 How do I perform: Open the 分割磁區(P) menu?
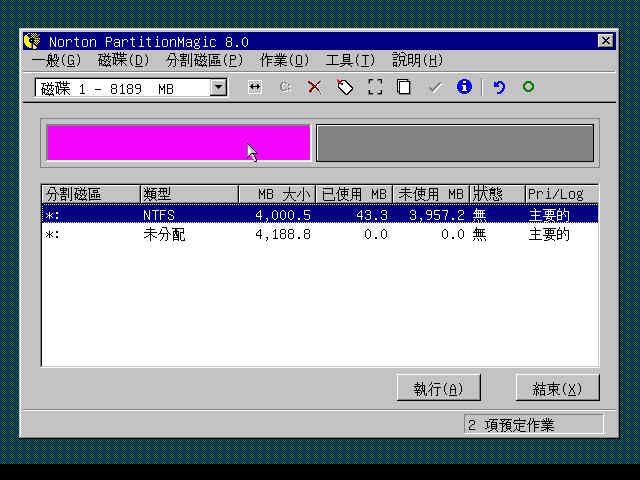204,60
